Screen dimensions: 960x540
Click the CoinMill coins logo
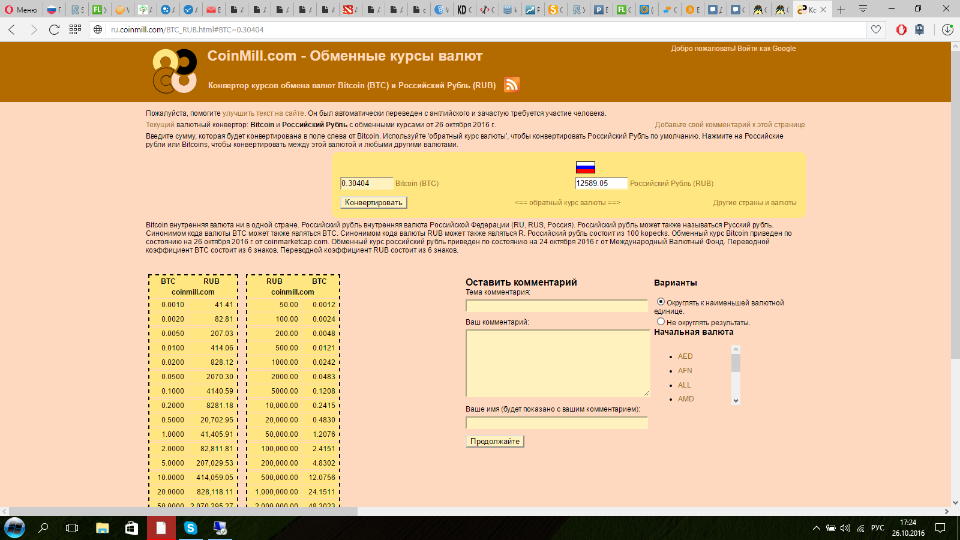click(174, 71)
